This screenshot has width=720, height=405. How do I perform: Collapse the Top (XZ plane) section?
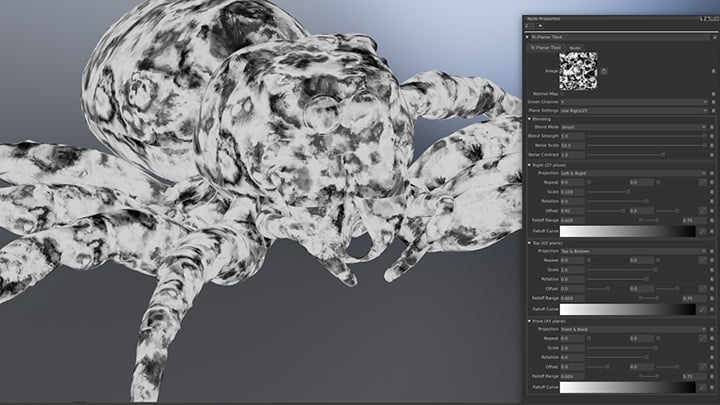(529, 243)
